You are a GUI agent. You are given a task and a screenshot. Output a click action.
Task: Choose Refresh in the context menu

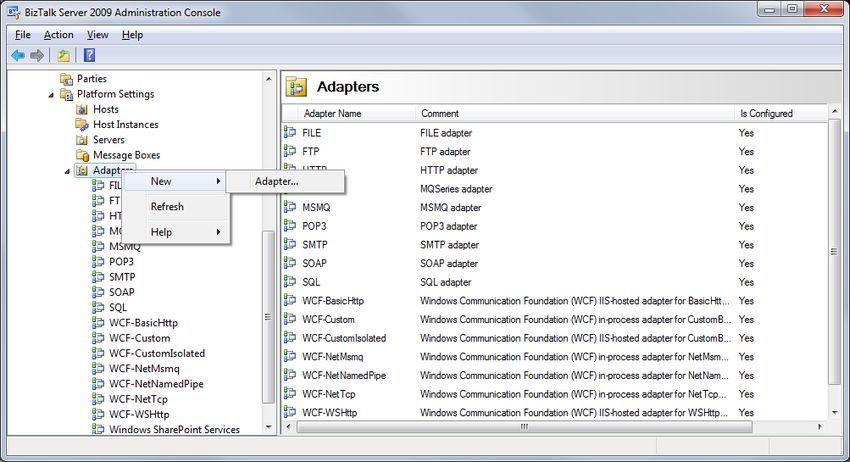(x=176, y=207)
